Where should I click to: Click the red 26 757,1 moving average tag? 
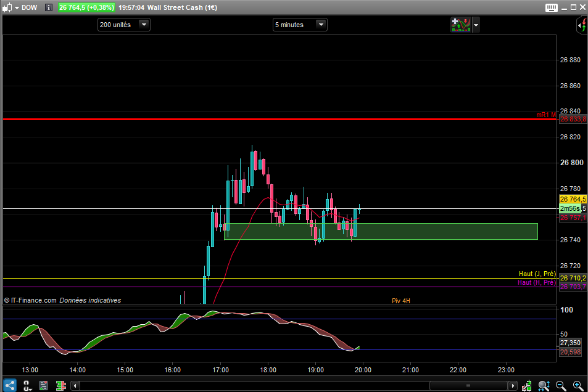click(x=573, y=218)
